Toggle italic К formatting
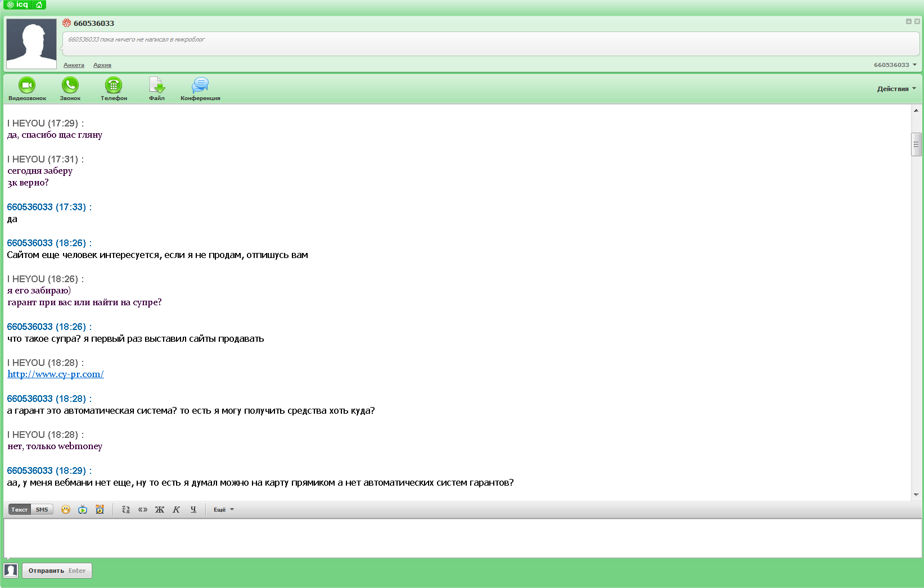The image size is (924, 588). coord(176,509)
